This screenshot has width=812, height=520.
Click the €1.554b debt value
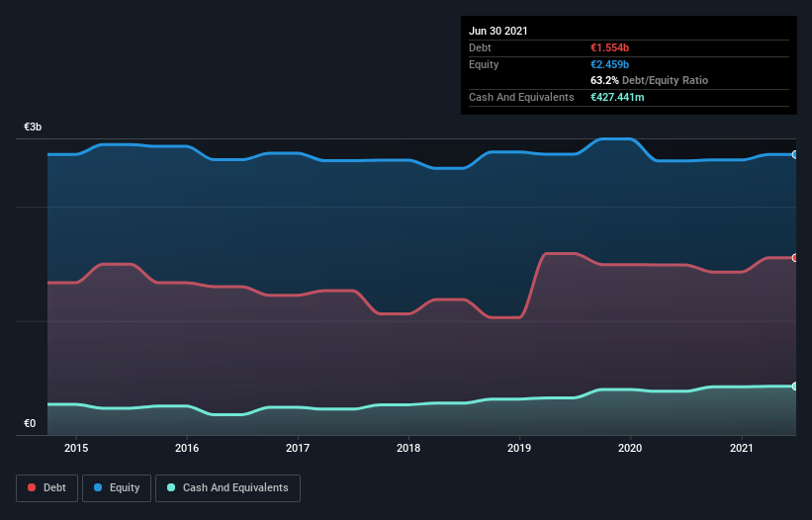609,47
